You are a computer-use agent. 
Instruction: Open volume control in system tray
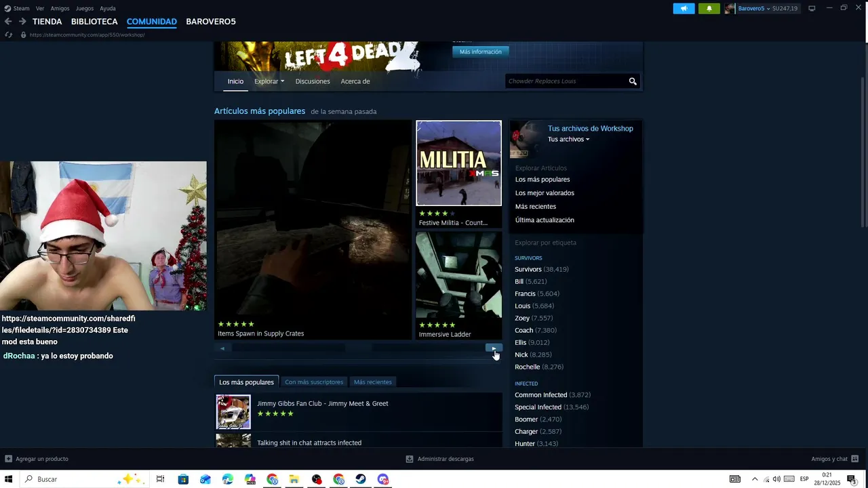point(776,479)
